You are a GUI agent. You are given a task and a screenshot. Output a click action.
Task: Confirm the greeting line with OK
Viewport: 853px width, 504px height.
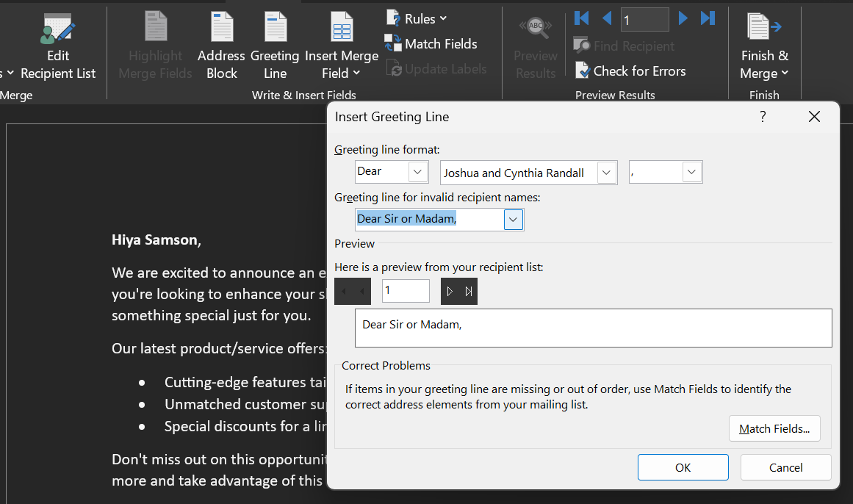[x=683, y=467]
